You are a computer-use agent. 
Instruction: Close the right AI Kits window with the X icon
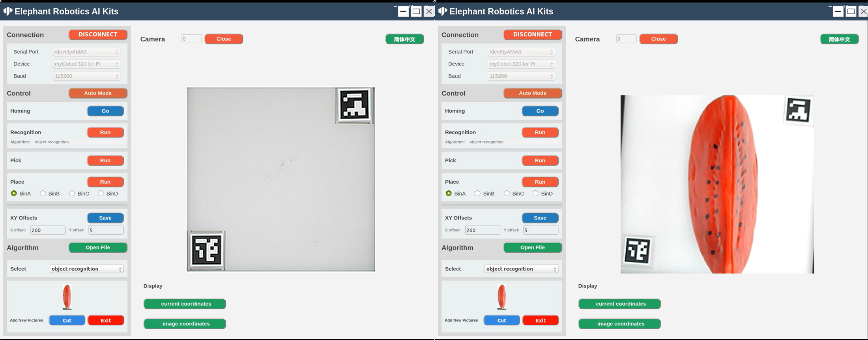[x=863, y=11]
